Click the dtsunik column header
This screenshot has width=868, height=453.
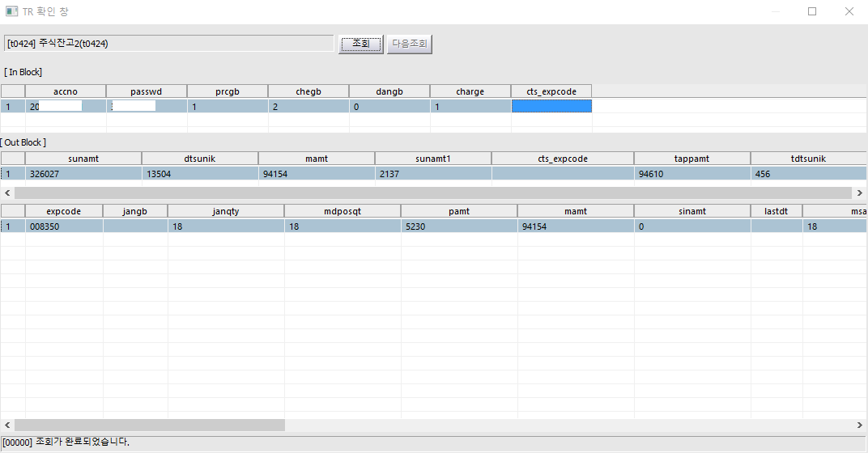(200, 159)
